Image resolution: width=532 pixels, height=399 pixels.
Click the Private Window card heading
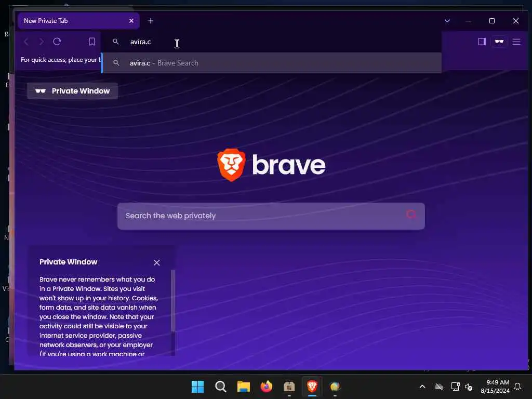[x=68, y=262]
